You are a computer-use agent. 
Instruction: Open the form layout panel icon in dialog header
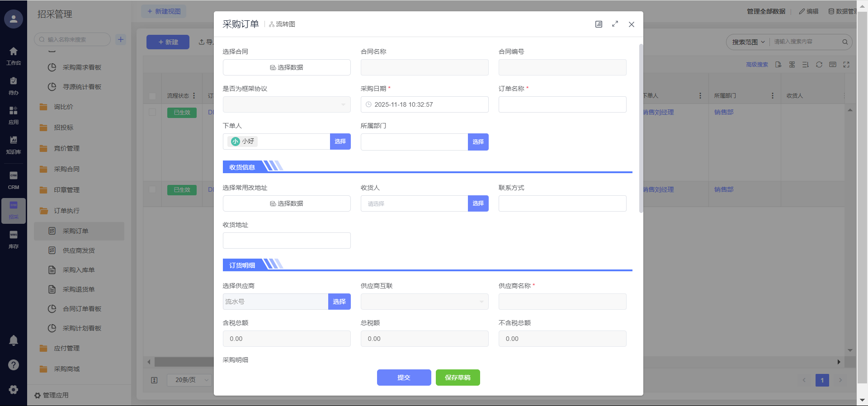599,24
